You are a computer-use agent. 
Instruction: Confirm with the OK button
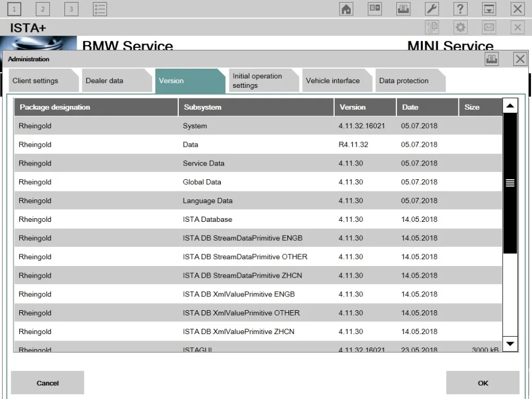(483, 383)
